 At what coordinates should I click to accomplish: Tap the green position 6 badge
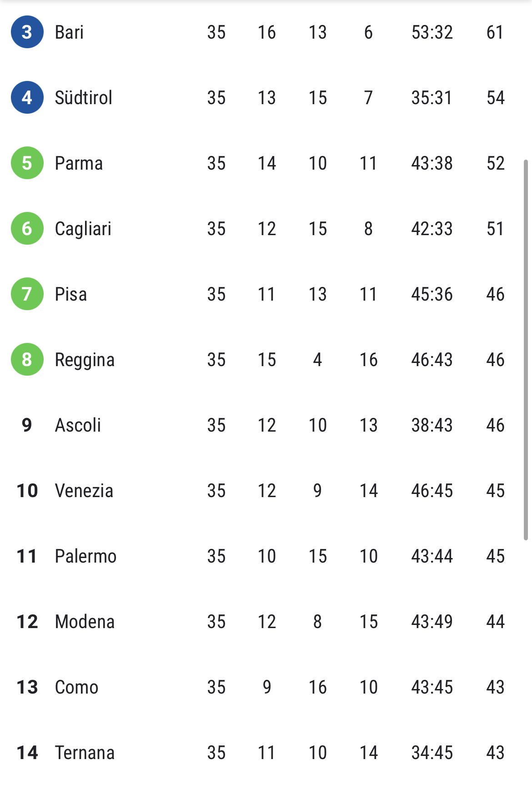coord(27,228)
